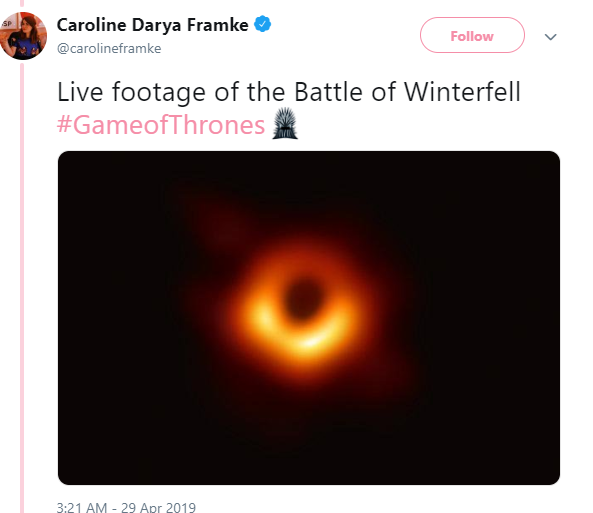Click the bright orange glowing ring in the photo

point(306,339)
